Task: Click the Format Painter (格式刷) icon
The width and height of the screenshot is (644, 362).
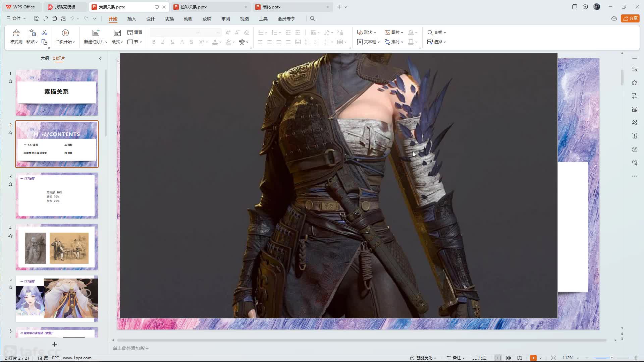Action: point(16,33)
